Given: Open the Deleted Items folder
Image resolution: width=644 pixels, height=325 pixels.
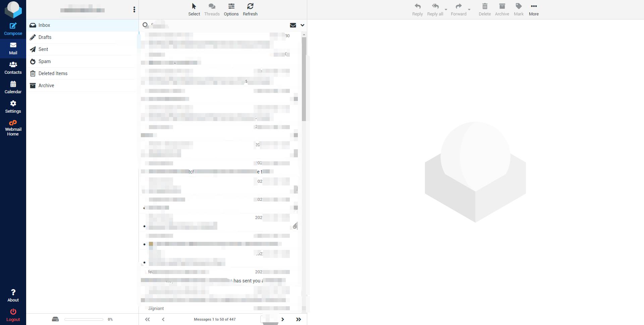Looking at the screenshot, I should tap(82, 73).
